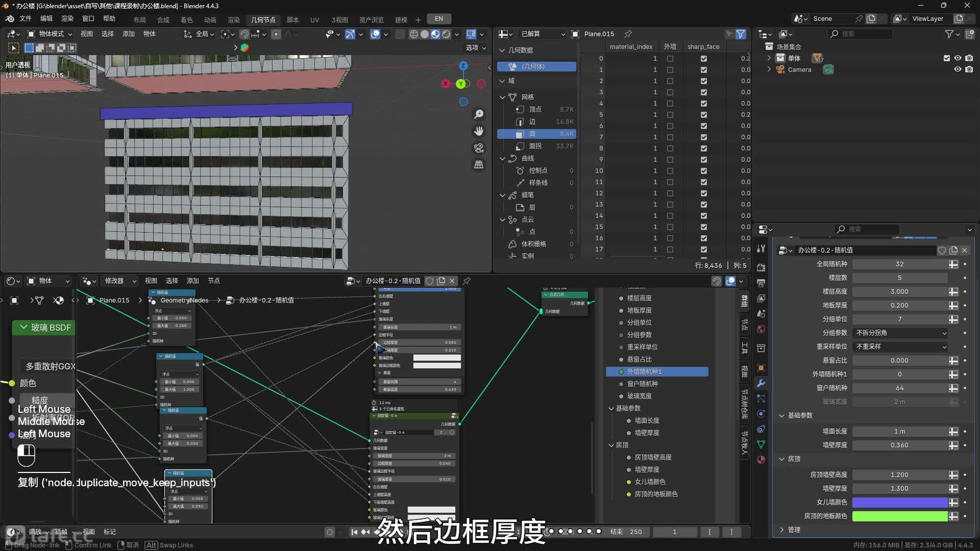Hide the Camera object in viewport
The image size is (980, 551).
coord(958,69)
